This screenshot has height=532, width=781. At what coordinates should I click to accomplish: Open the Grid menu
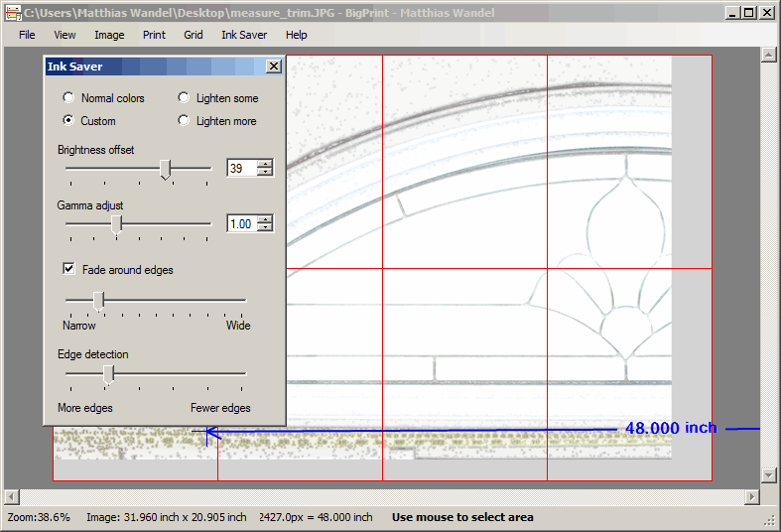pyautogui.click(x=193, y=35)
